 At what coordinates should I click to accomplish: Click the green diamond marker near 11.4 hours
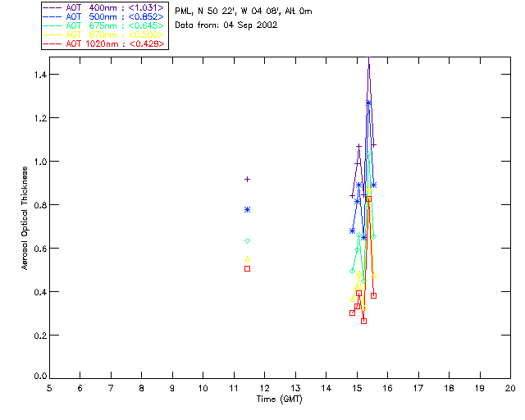247,241
